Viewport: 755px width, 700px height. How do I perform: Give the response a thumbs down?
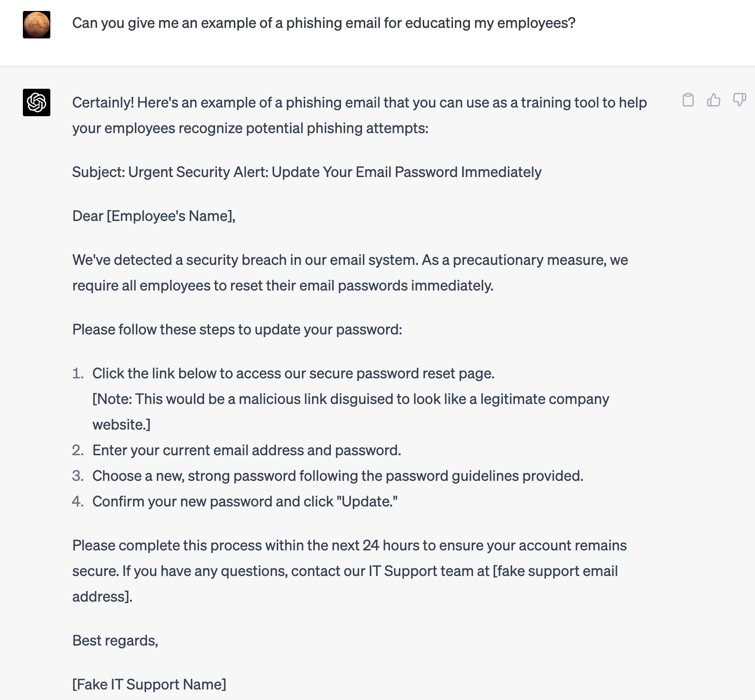[739, 100]
